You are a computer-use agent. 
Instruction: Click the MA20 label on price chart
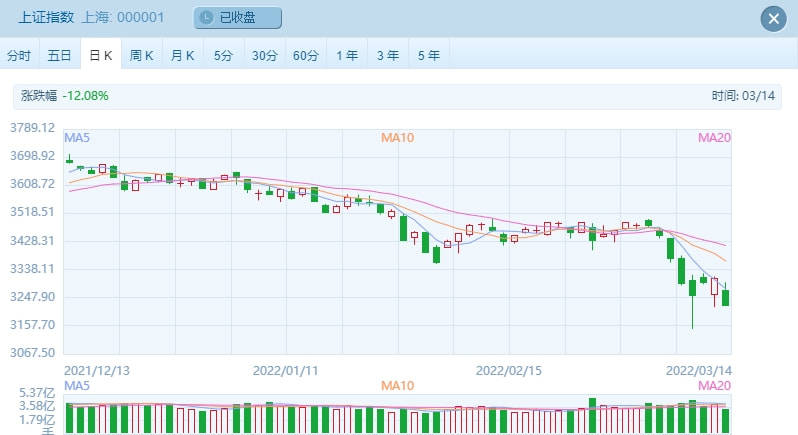point(714,137)
